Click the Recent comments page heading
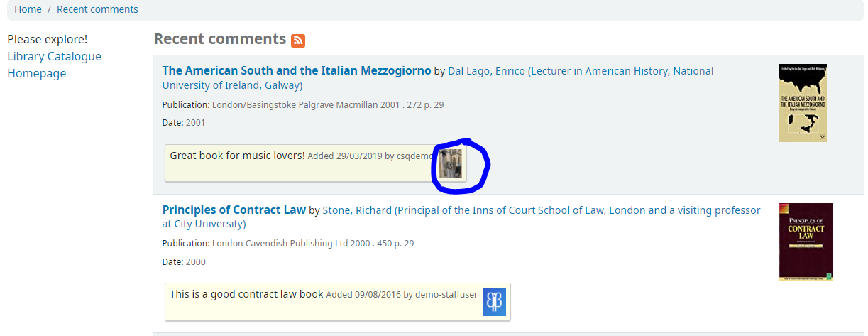Image resolution: width=868 pixels, height=336 pixels. pyautogui.click(x=220, y=39)
